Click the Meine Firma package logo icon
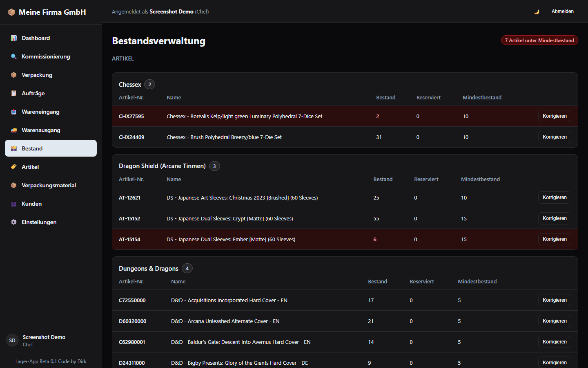The width and height of the screenshot is (588, 368). click(11, 12)
